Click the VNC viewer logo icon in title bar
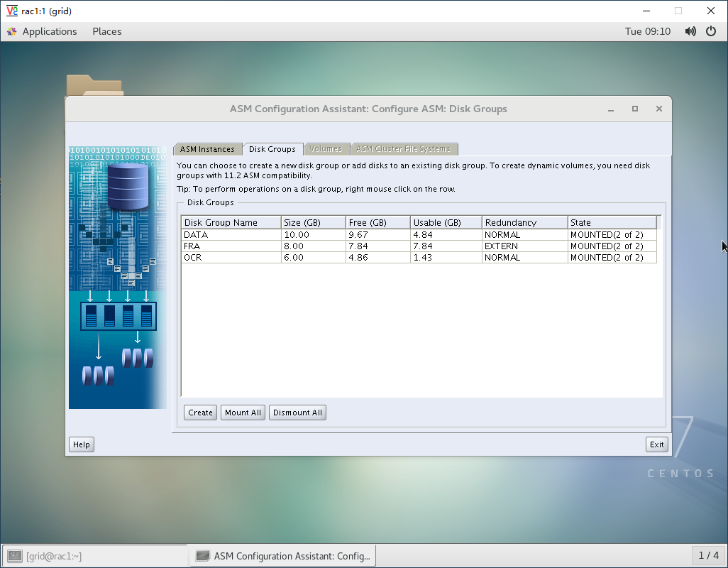This screenshot has width=728, height=568. 11,11
